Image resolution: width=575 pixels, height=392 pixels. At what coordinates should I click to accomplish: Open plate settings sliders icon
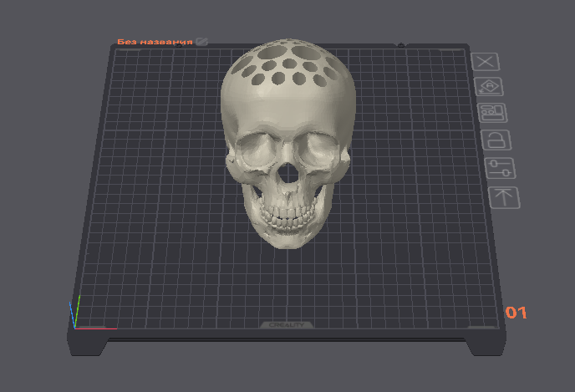tap(500, 168)
